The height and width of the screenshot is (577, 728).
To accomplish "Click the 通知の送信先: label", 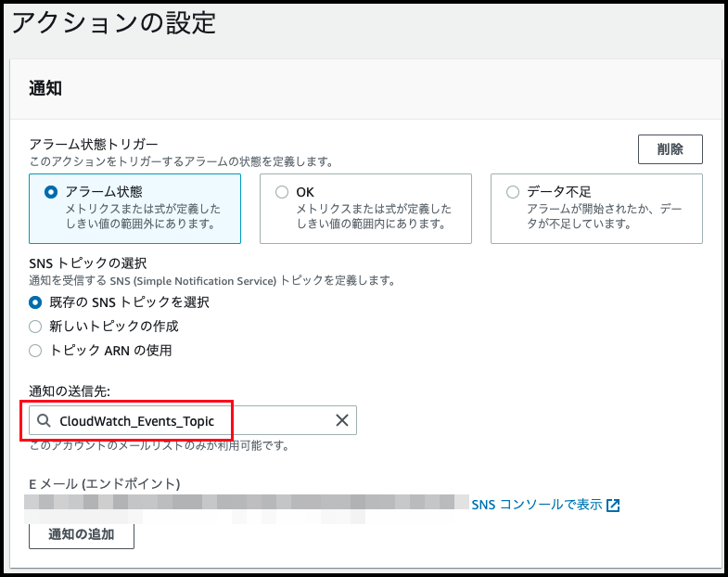I will [70, 391].
